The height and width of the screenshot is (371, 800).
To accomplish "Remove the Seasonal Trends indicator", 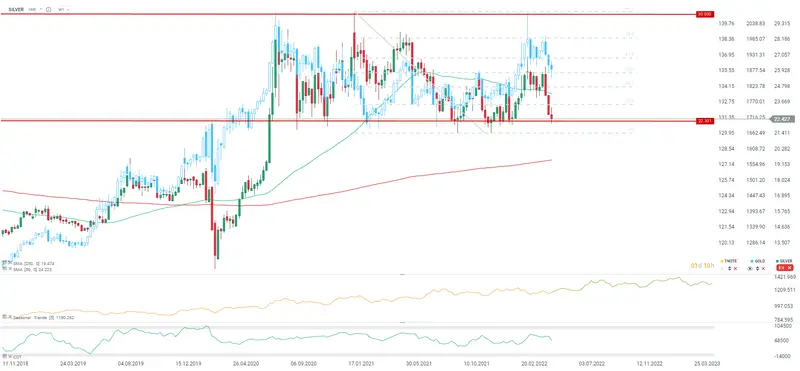I will (10, 317).
